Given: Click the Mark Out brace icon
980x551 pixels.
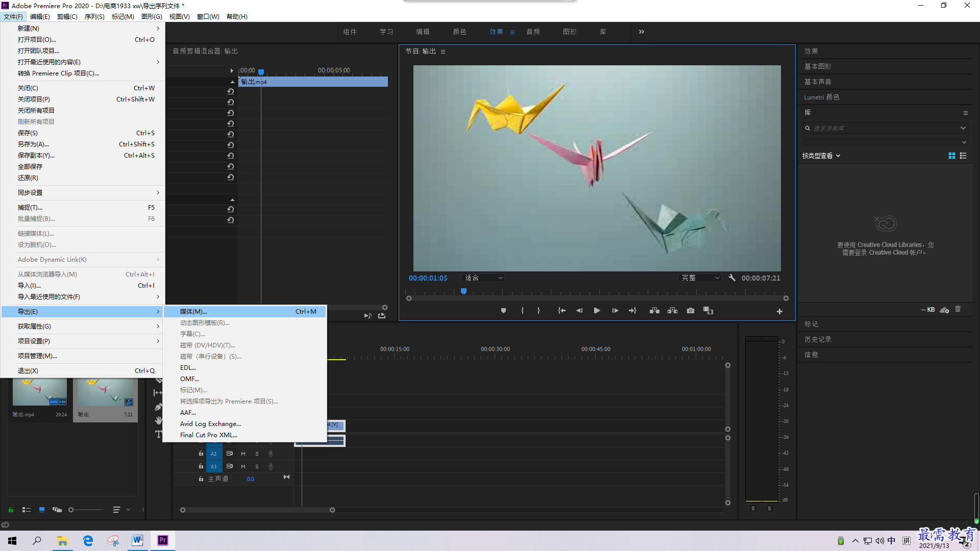Looking at the screenshot, I should [x=538, y=311].
